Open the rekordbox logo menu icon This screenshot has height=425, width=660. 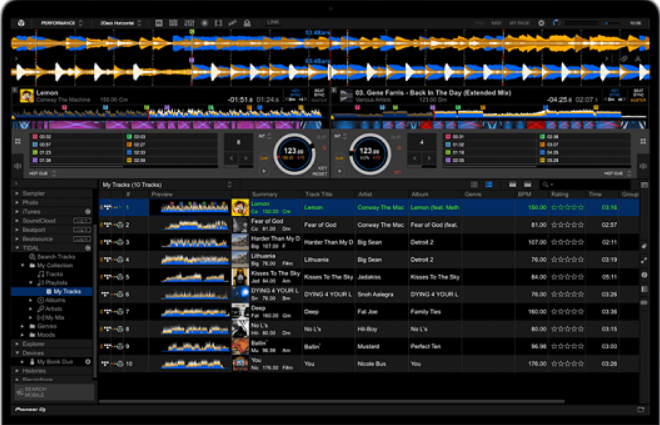(21, 23)
